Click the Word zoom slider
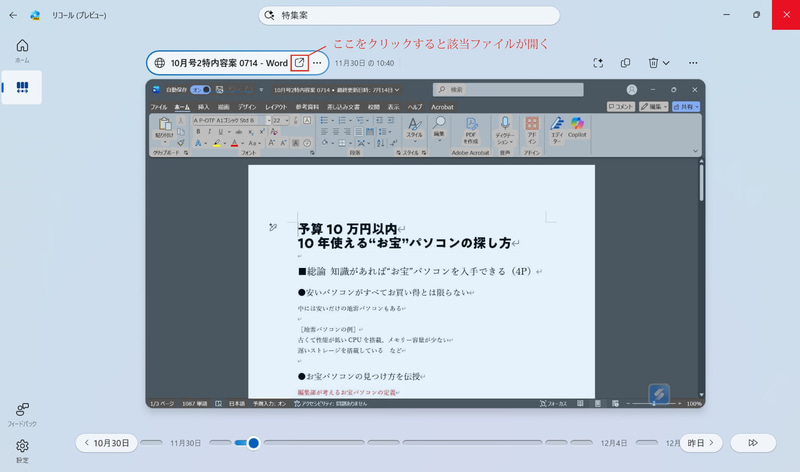The width and height of the screenshot is (800, 472). [654, 404]
